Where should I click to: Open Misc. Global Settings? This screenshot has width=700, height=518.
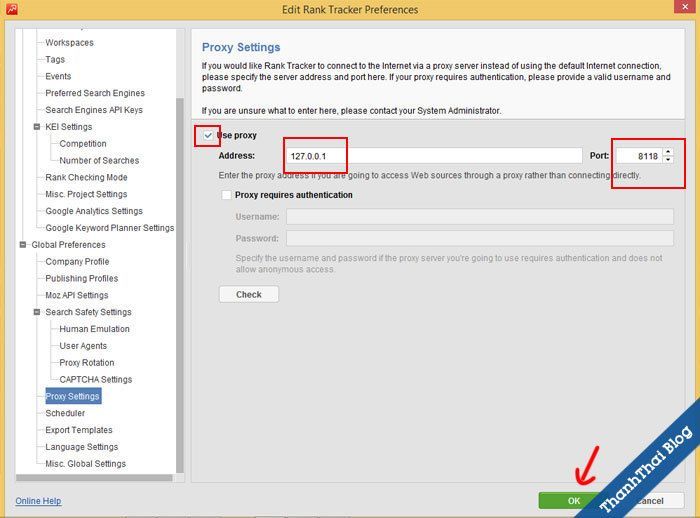[86, 464]
